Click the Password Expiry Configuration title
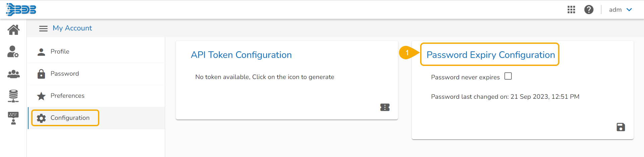 490,55
